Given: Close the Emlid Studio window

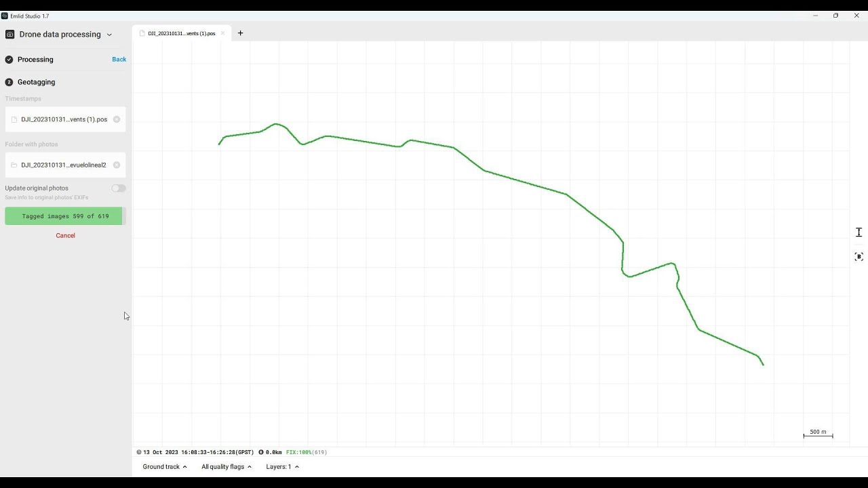Looking at the screenshot, I should (x=856, y=16).
